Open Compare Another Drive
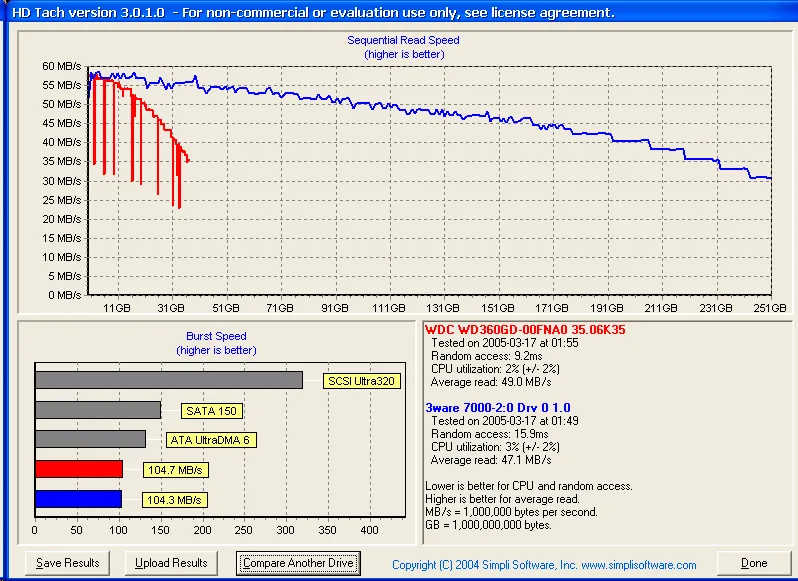This screenshot has height=581, width=798. pos(298,563)
